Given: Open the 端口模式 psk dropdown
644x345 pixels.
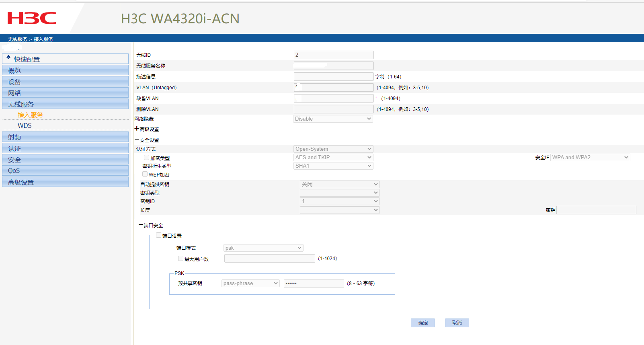Looking at the screenshot, I should click(x=263, y=248).
